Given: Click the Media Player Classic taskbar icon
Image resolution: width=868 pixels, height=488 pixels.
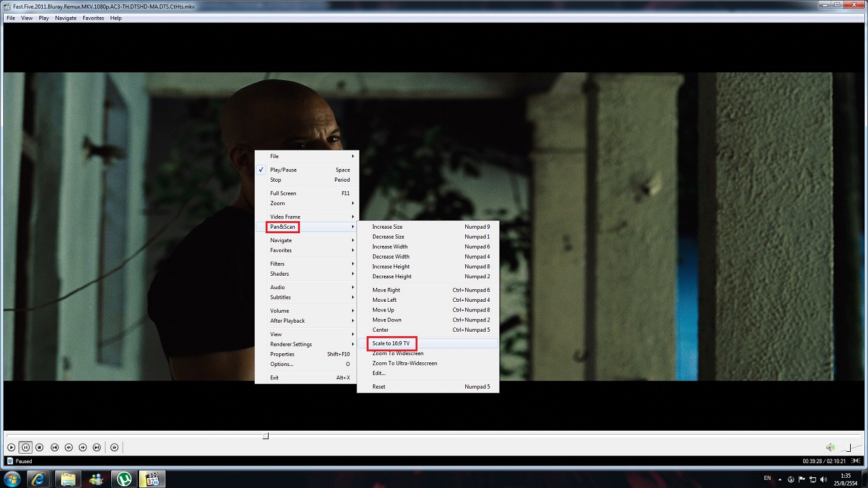Looking at the screenshot, I should point(152,478).
